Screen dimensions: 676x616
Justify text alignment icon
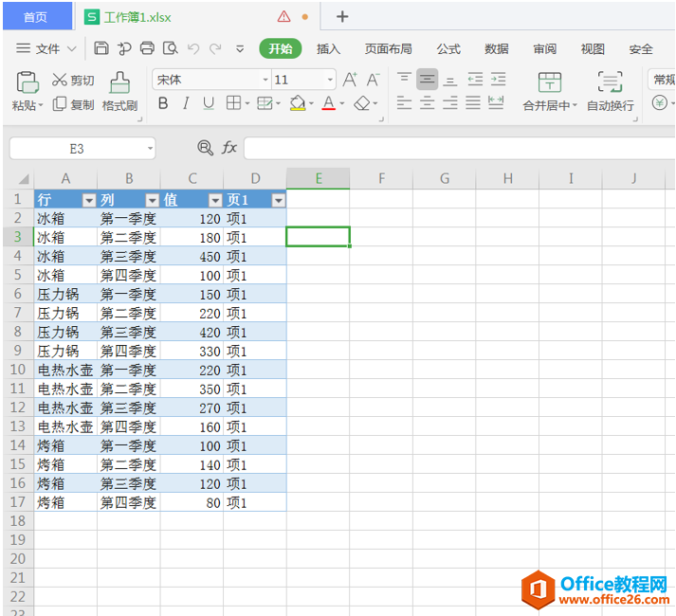point(473,102)
